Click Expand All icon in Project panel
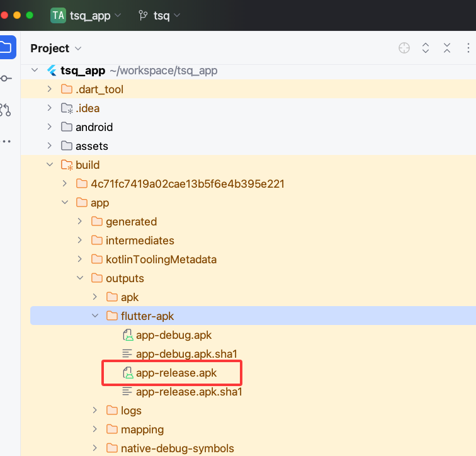Screen dimensions: 476x456 click(426, 48)
